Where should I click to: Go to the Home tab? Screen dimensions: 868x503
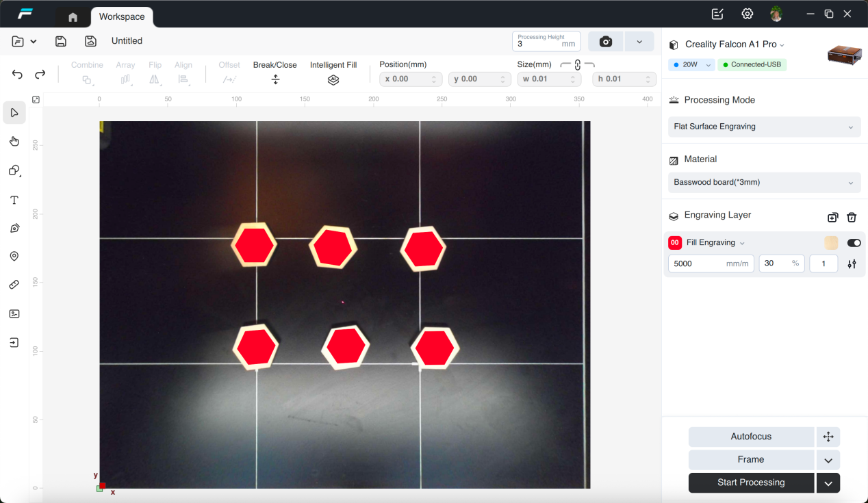point(73,17)
